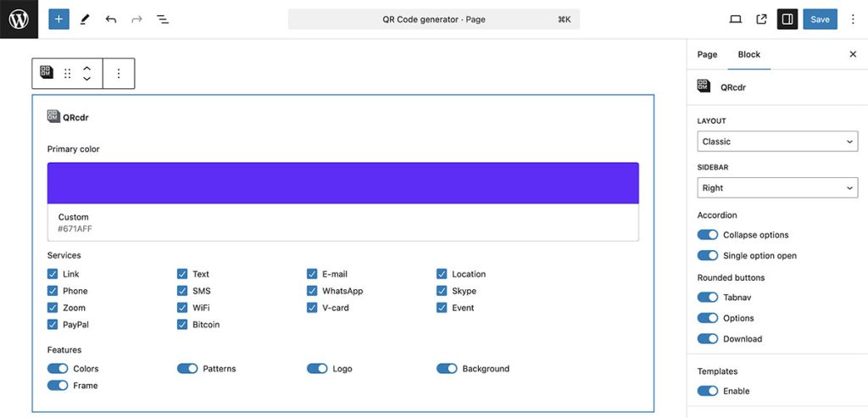Select the pencil Tools icon
Viewport: 868px width, 418px height.
click(85, 19)
